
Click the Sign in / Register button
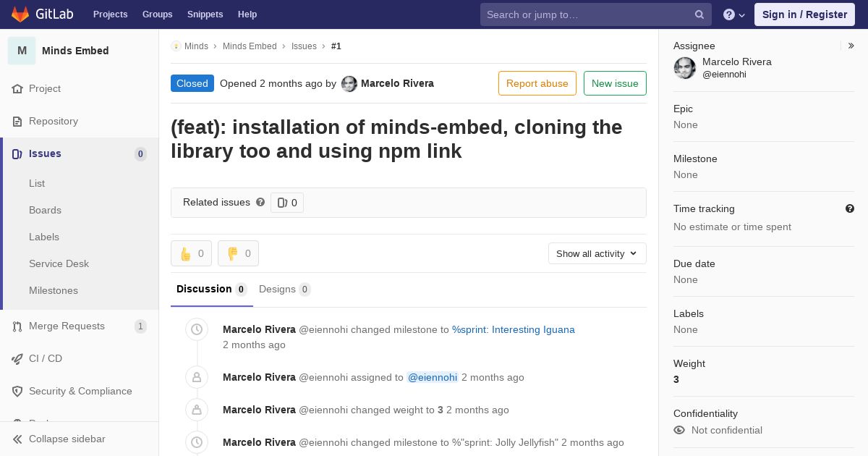tap(804, 14)
